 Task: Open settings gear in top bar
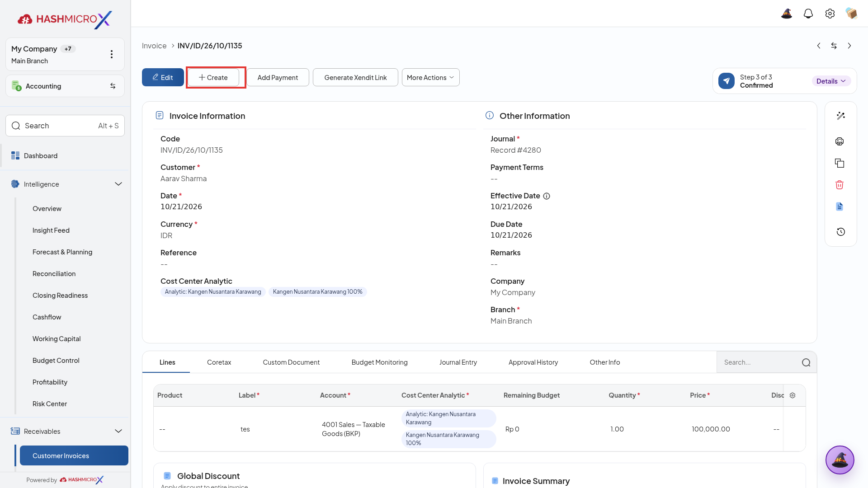tap(830, 14)
